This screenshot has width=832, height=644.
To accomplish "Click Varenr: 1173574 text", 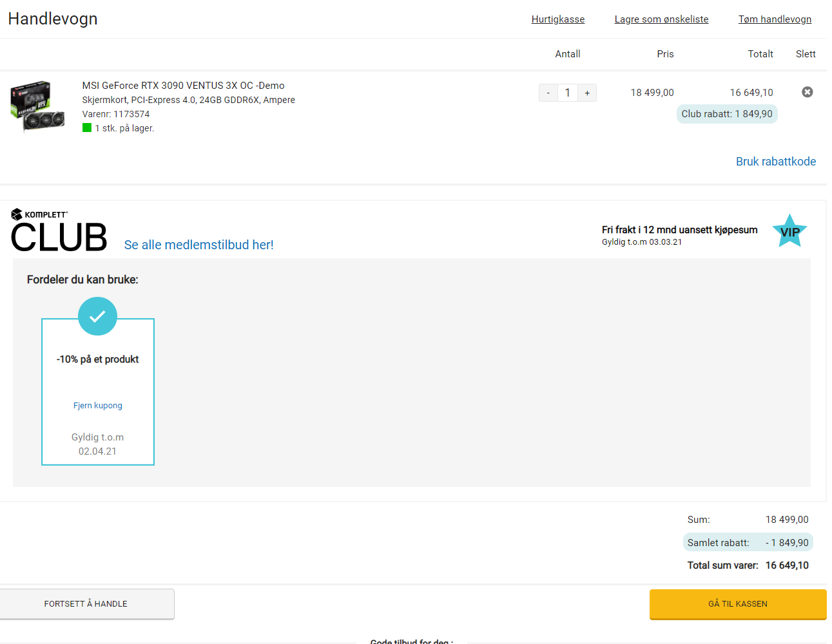I will (x=116, y=114).
